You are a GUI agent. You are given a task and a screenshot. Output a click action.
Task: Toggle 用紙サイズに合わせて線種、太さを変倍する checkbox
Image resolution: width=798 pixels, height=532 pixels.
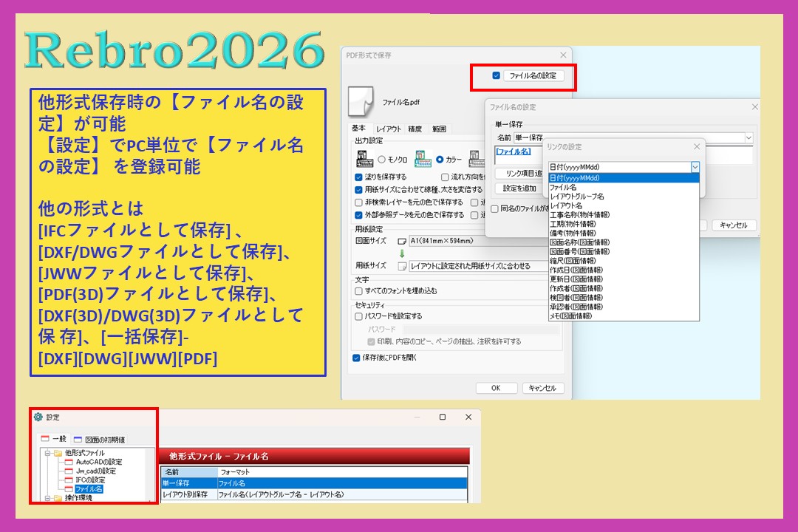click(359, 189)
